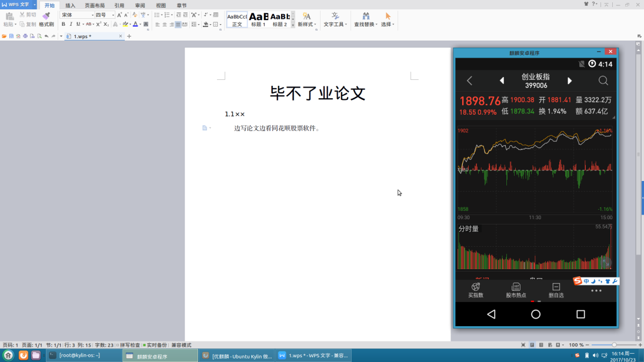Toggle 拼写检查 spell check in status bar
This screenshot has width=644, height=362.
pyautogui.click(x=129, y=345)
